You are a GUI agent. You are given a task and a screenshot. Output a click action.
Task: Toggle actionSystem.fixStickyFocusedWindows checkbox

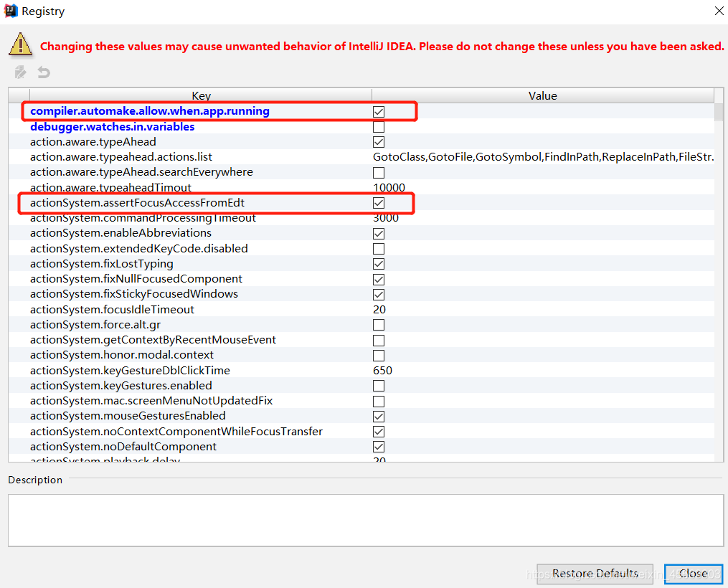tap(379, 295)
